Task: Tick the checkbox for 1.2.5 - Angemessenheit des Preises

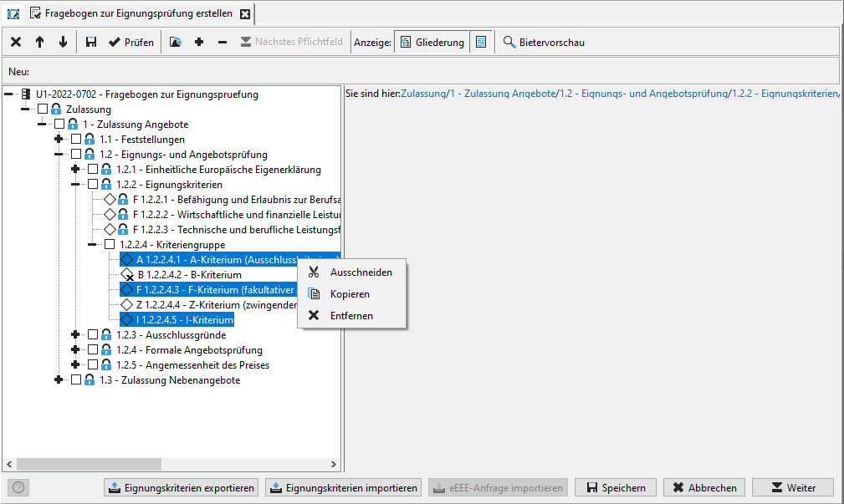Action: 93,365
